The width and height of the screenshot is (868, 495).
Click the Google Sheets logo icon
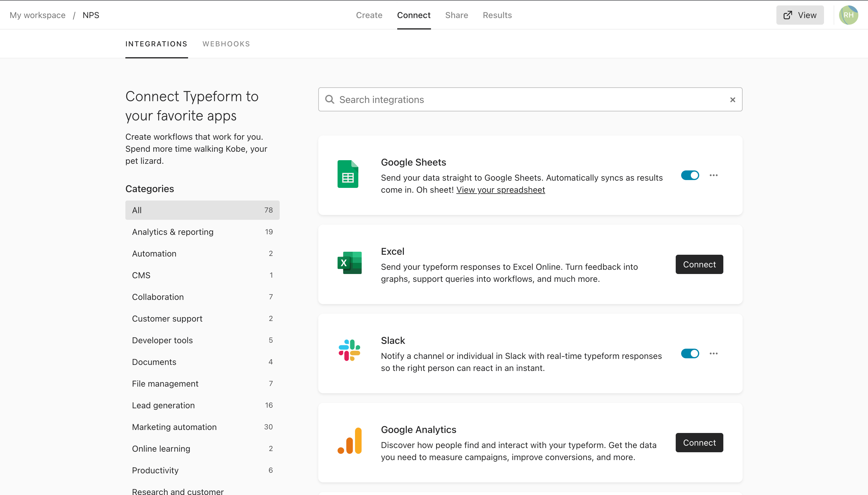(x=348, y=174)
